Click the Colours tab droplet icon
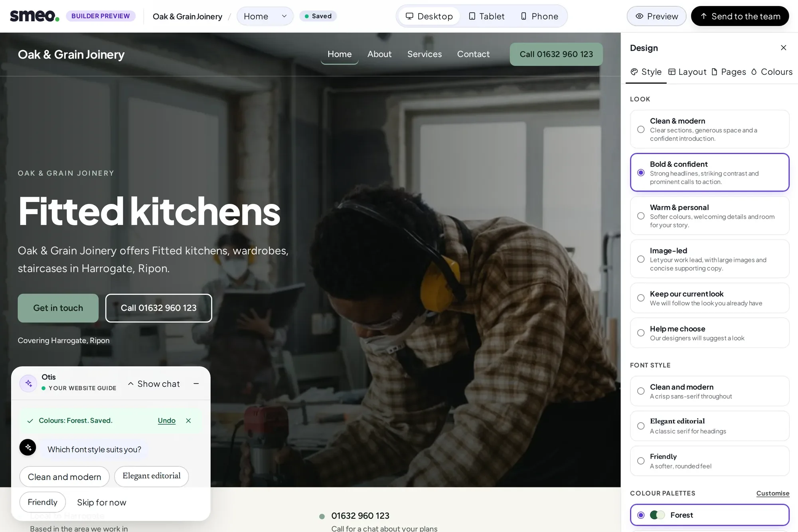Image resolution: width=798 pixels, height=532 pixels. [754, 72]
